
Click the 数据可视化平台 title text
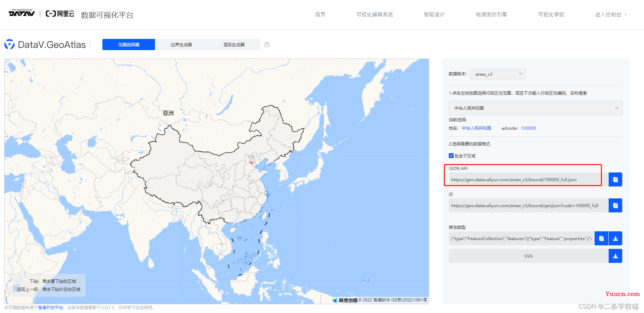pos(107,15)
